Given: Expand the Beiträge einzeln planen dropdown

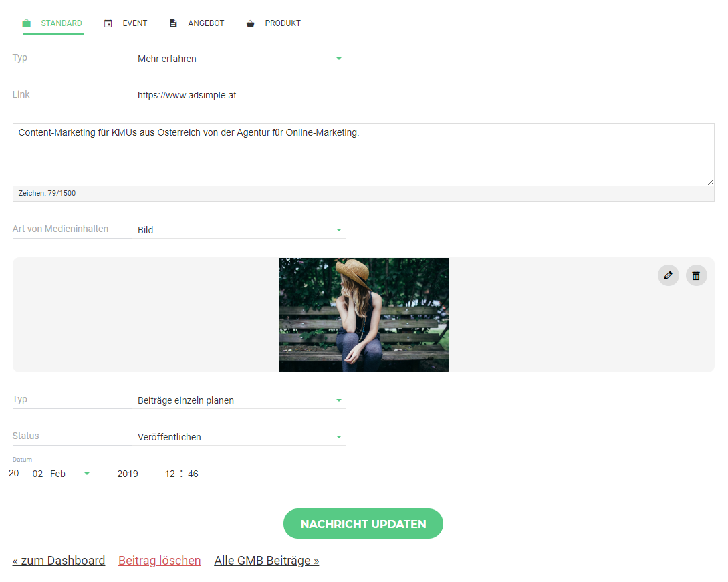Looking at the screenshot, I should [x=339, y=400].
